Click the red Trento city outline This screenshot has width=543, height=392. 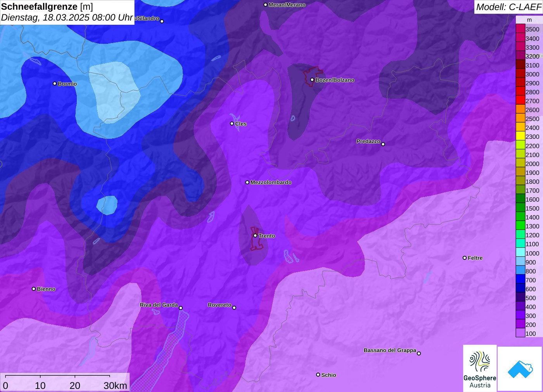256,239
